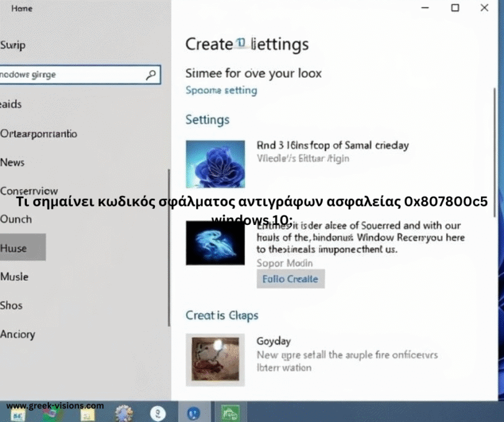Open the multicolored red-green taskbar icon
This screenshot has width=504, height=422.
coord(53,415)
